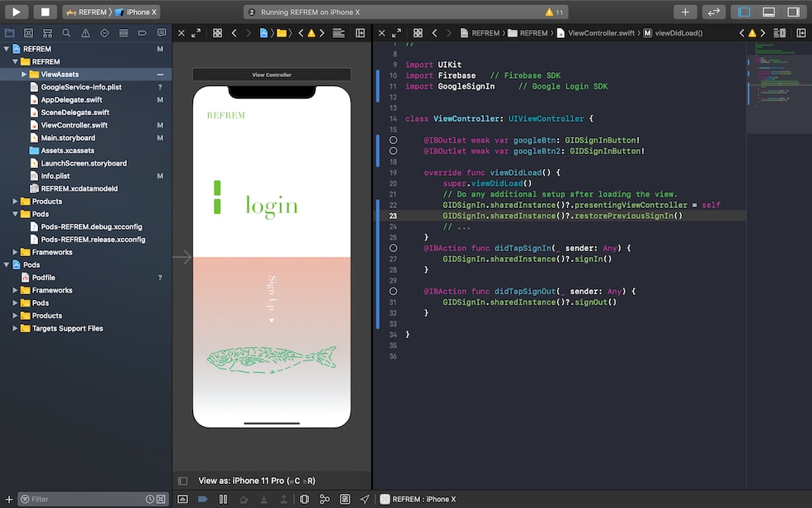Open REFREM.xcdatamodeld file

click(x=80, y=188)
